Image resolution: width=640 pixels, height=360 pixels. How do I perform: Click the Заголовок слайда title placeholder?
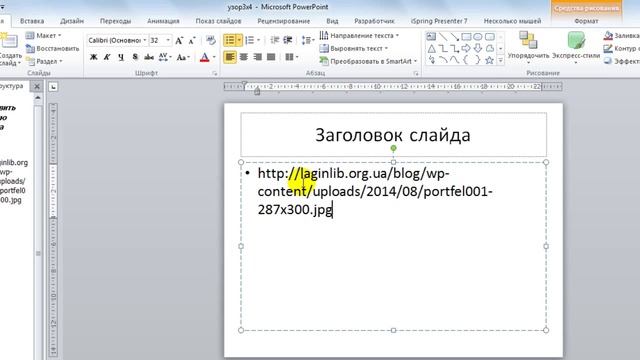pos(393,135)
